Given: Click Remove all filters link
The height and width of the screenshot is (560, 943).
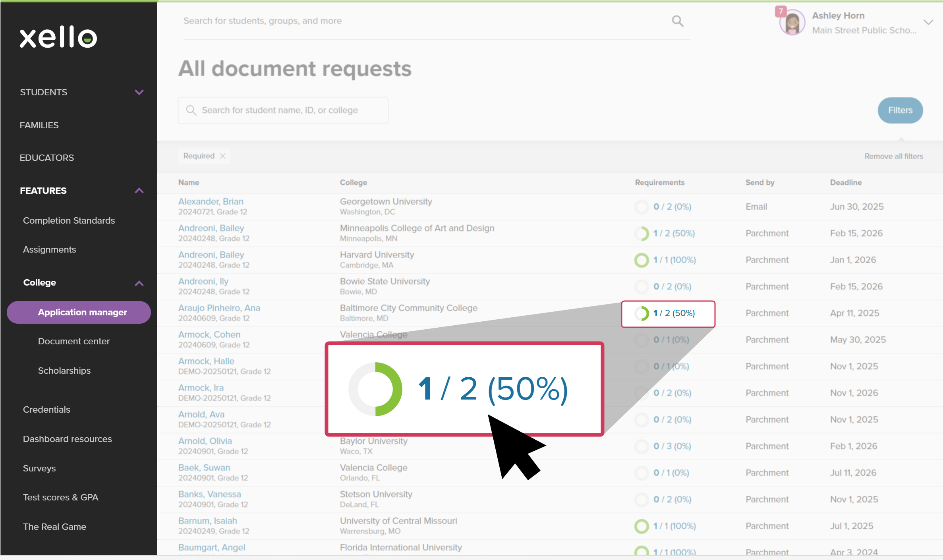Looking at the screenshot, I should pos(894,156).
